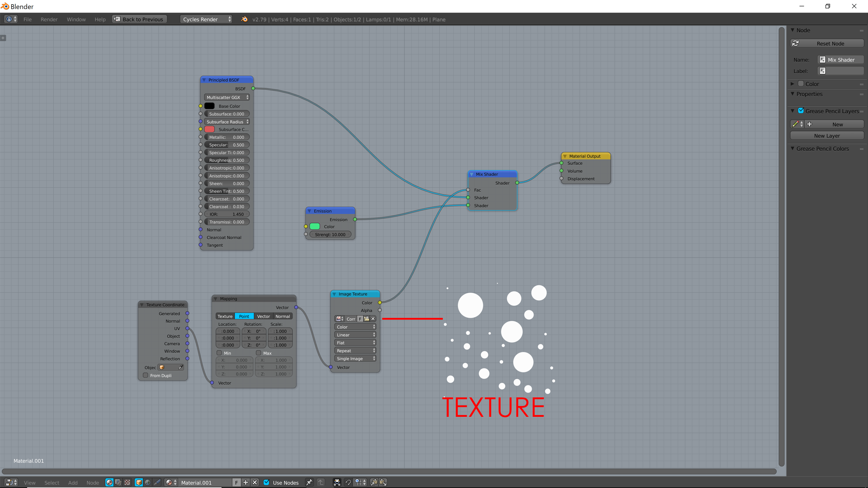Paste nodes from clipboard icon

point(383,482)
